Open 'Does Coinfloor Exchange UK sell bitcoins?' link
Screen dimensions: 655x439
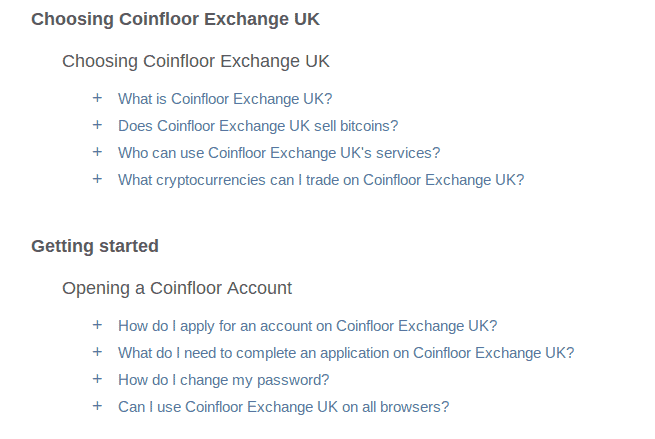(x=258, y=126)
